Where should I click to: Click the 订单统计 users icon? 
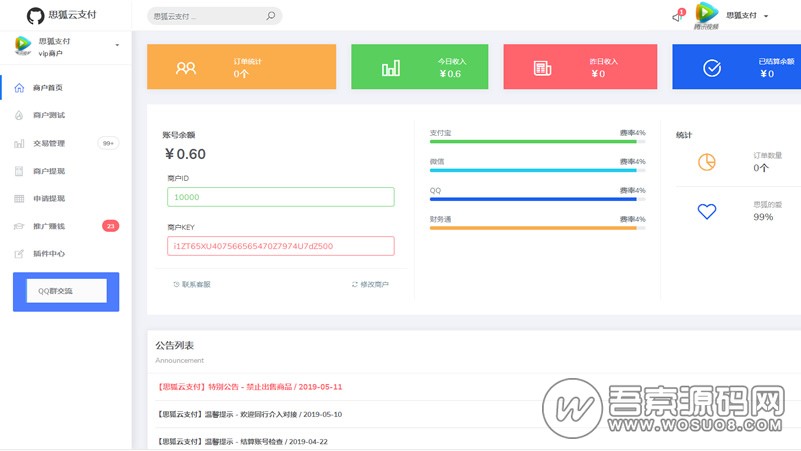click(x=186, y=68)
